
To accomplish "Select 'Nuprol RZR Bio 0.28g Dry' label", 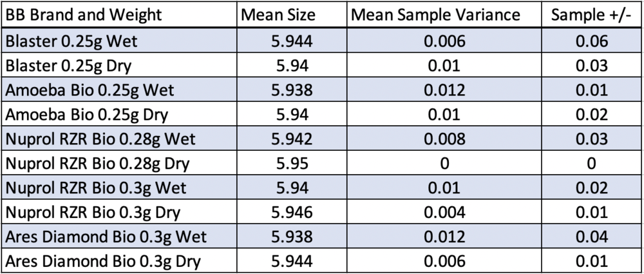I will [x=98, y=164].
